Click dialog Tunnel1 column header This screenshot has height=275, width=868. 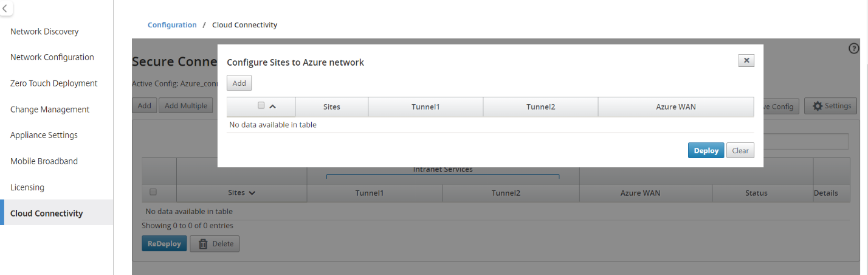425,106
